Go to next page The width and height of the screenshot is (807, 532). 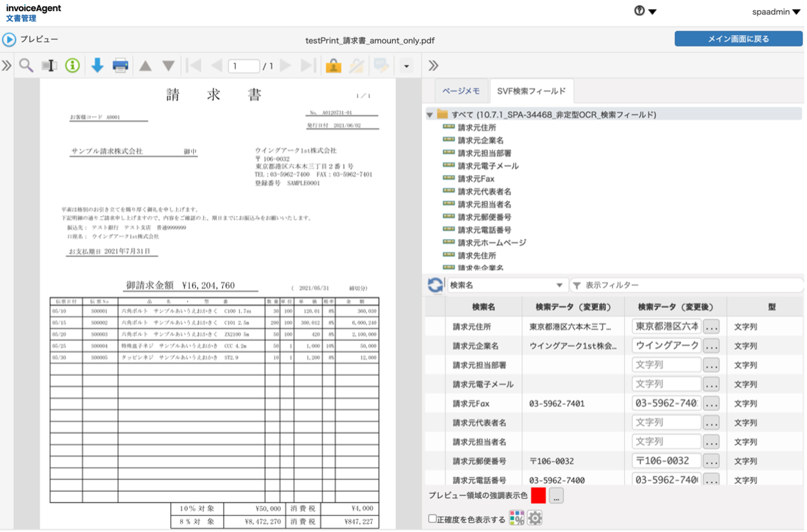286,66
